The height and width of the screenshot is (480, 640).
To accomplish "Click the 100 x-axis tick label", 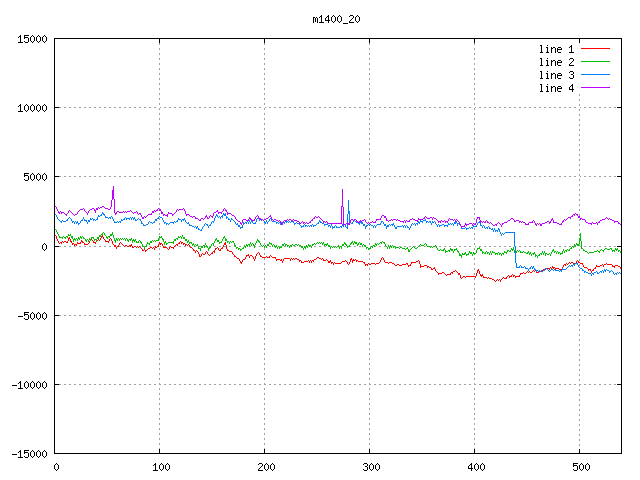I will [x=160, y=467].
